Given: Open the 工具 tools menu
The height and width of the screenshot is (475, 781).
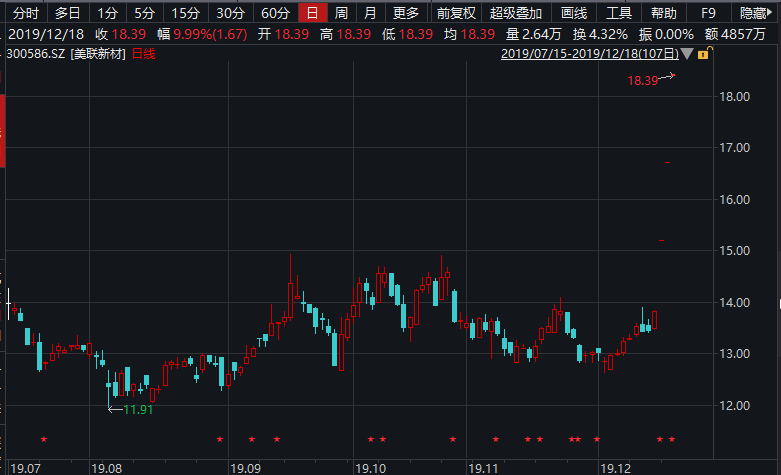Looking at the screenshot, I should (x=619, y=13).
